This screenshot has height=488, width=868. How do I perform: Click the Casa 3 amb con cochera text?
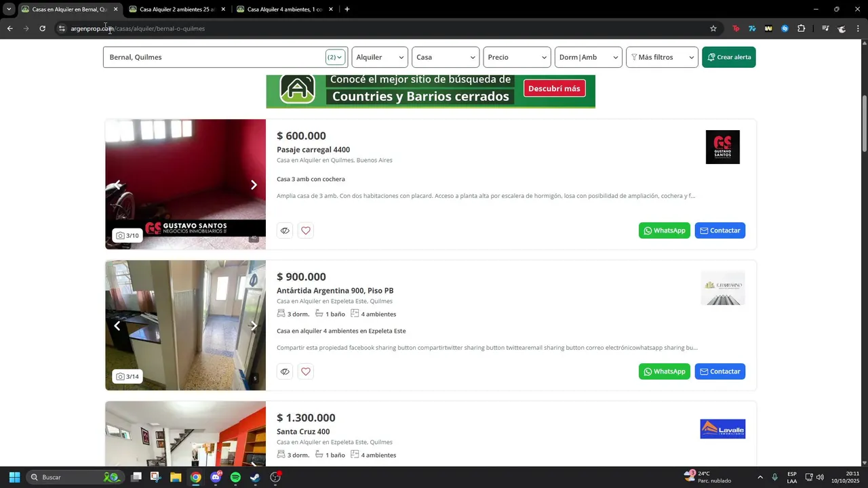click(311, 179)
